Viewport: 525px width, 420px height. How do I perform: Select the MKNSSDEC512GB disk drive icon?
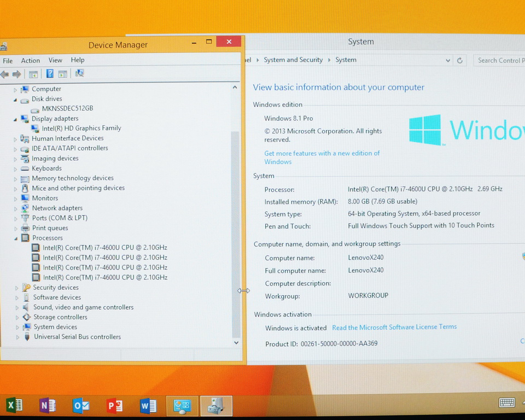click(35, 109)
